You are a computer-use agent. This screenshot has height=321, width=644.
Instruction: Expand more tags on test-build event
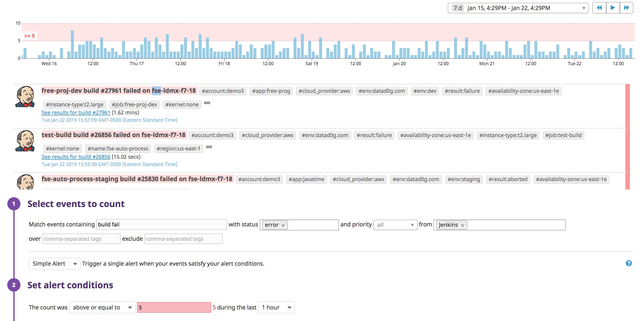pyautogui.click(x=209, y=147)
